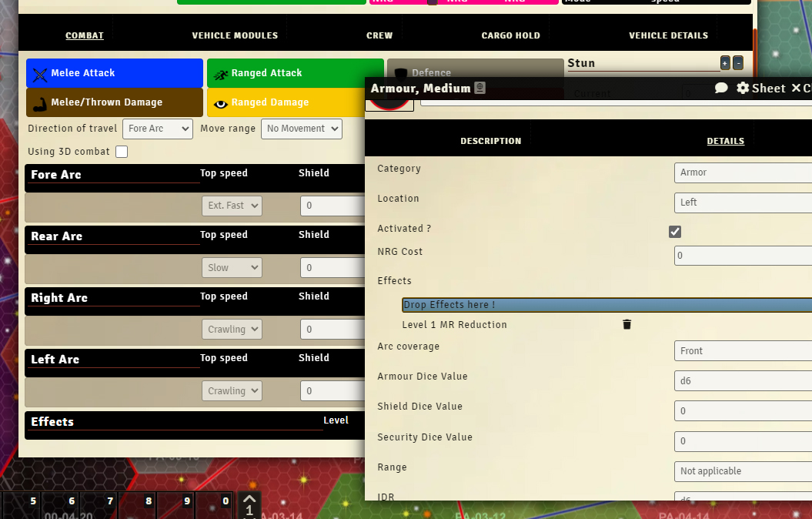Open Sheet settings via gear icon
The height and width of the screenshot is (519, 812).
[x=743, y=88]
